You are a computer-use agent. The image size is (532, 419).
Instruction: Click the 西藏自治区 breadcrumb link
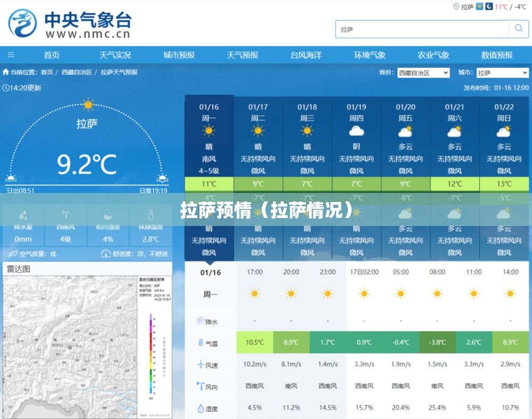click(x=77, y=72)
